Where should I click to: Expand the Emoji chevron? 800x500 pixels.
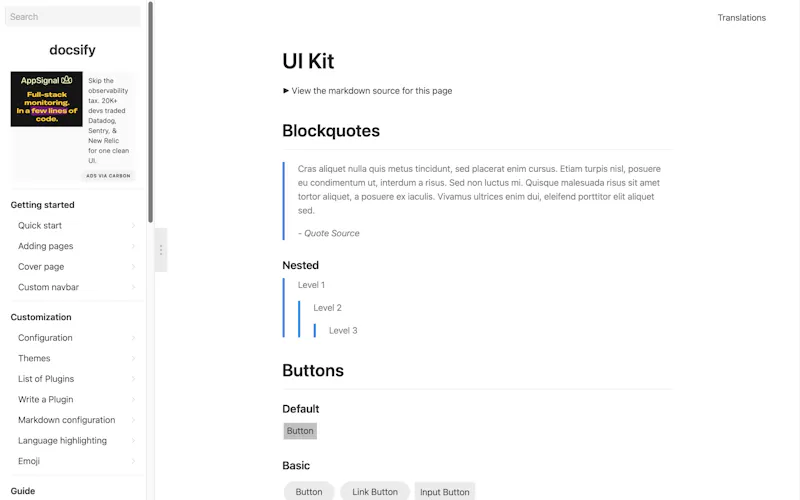click(x=133, y=461)
